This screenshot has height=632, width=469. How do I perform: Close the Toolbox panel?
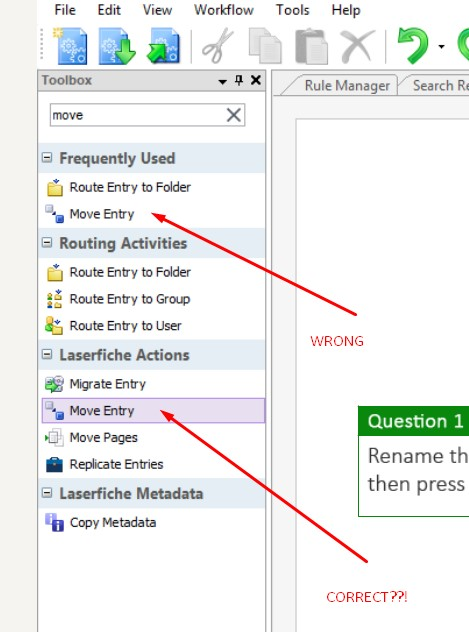click(255, 80)
